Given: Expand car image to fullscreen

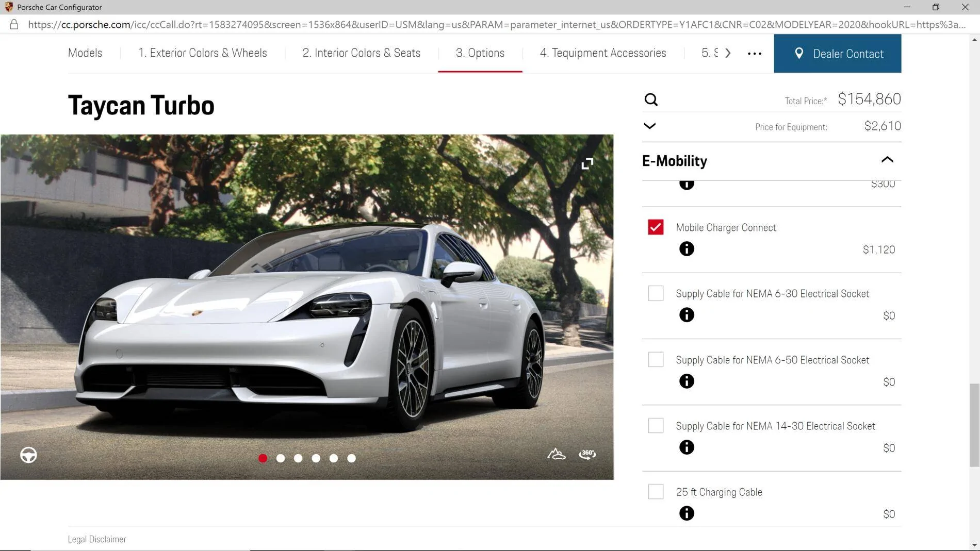Looking at the screenshot, I should point(587,164).
